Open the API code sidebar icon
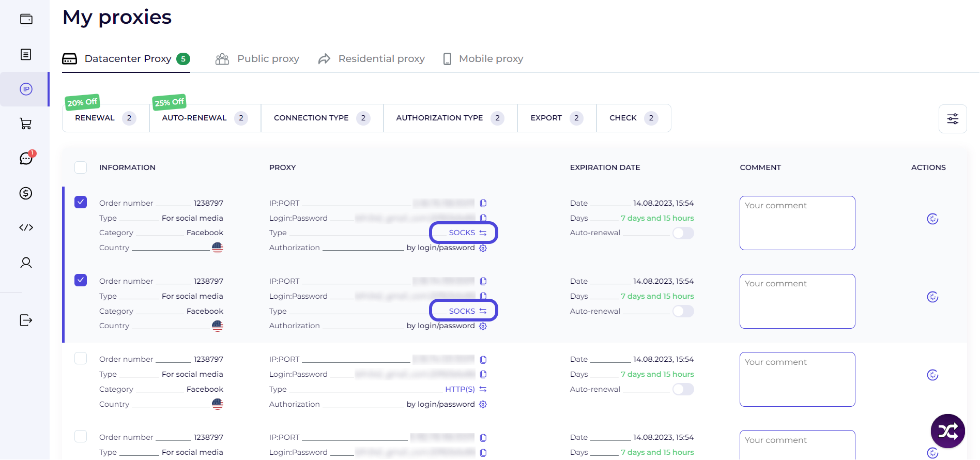Image resolution: width=980 pixels, height=460 pixels. (26, 227)
